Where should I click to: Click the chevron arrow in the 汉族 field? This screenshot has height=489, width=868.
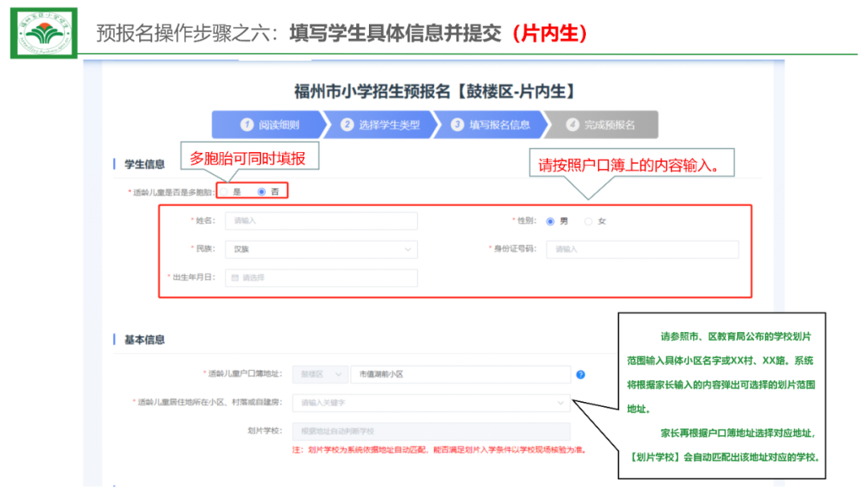pyautogui.click(x=407, y=249)
